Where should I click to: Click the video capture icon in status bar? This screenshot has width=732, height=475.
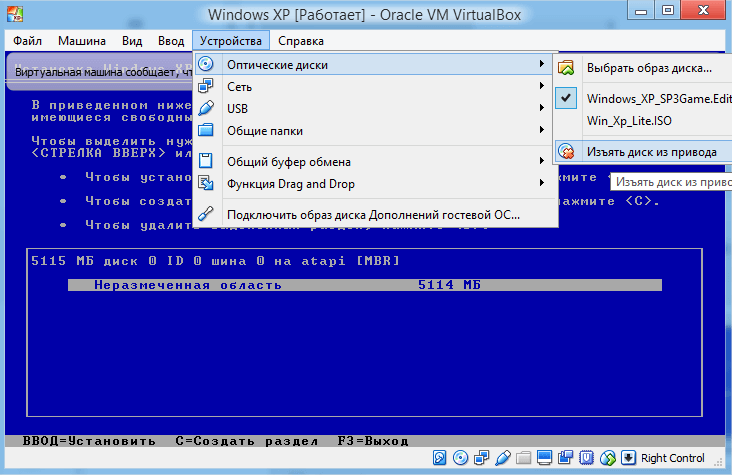point(565,458)
